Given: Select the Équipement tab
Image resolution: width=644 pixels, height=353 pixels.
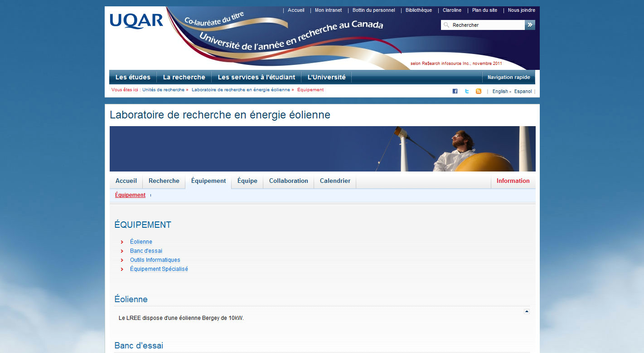Looking at the screenshot, I should [x=208, y=181].
